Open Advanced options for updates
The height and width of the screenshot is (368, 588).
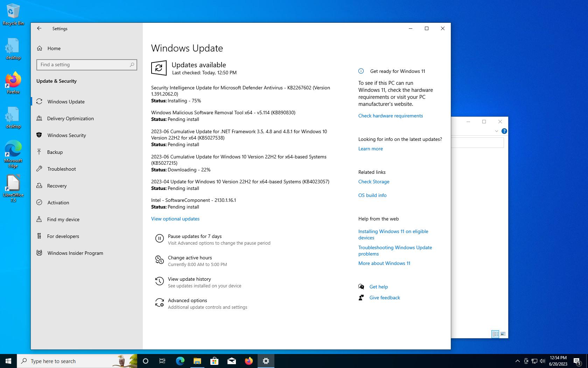pos(187,300)
